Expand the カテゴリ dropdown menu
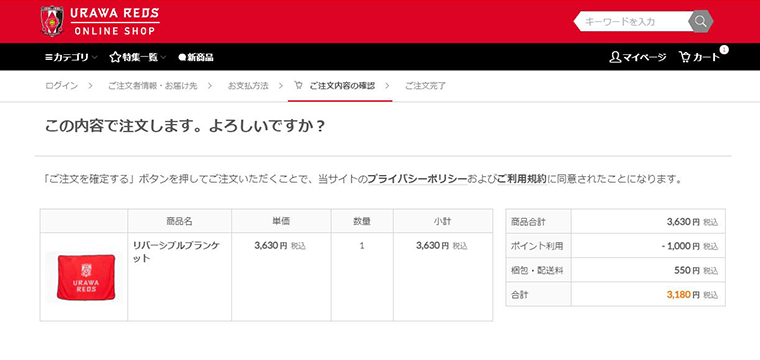 [x=71, y=57]
